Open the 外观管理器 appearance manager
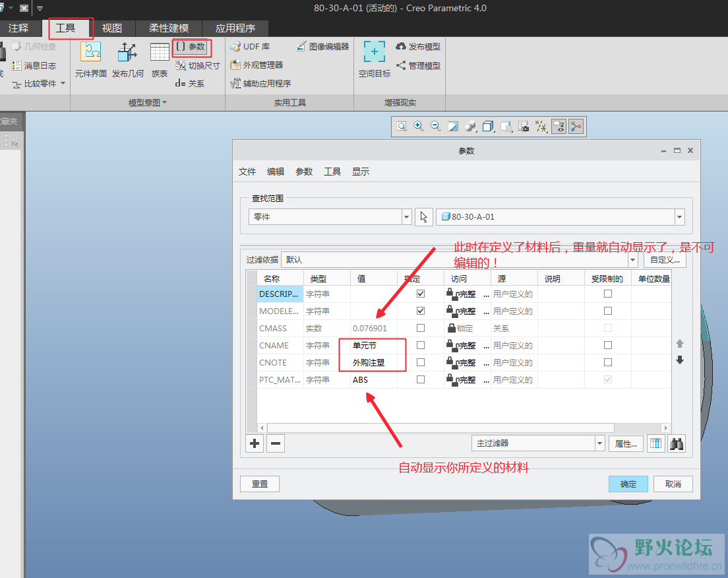Viewport: 728px width, 578px height. tap(257, 65)
